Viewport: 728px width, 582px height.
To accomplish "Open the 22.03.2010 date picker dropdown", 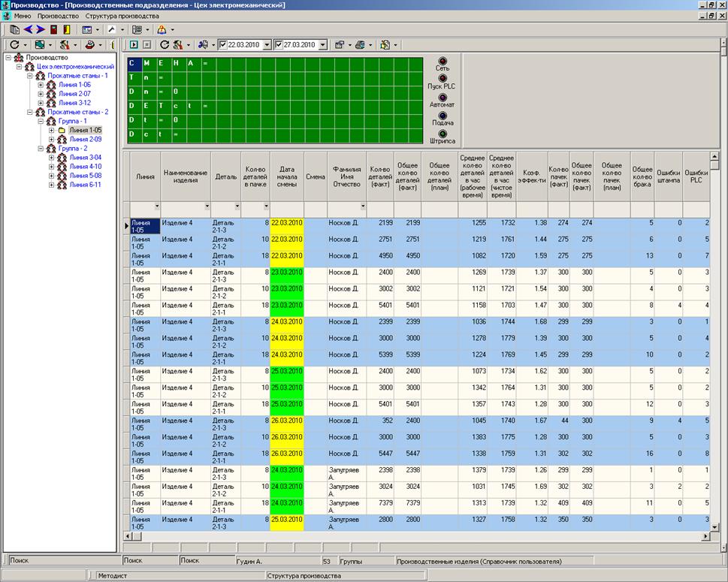I will [267, 45].
